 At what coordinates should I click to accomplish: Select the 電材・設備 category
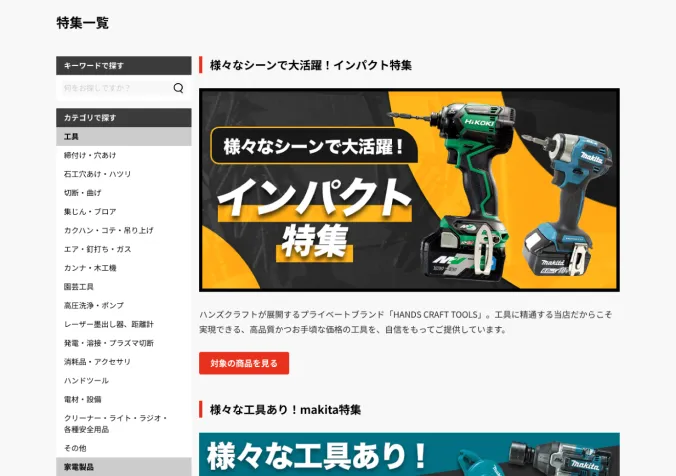coord(82,399)
